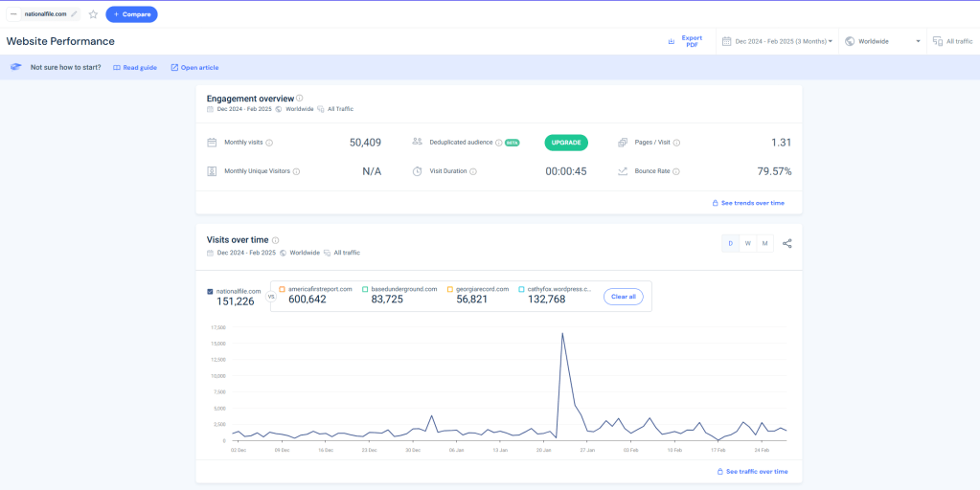
Task: Open the All traffic filter selector
Action: tap(952, 41)
